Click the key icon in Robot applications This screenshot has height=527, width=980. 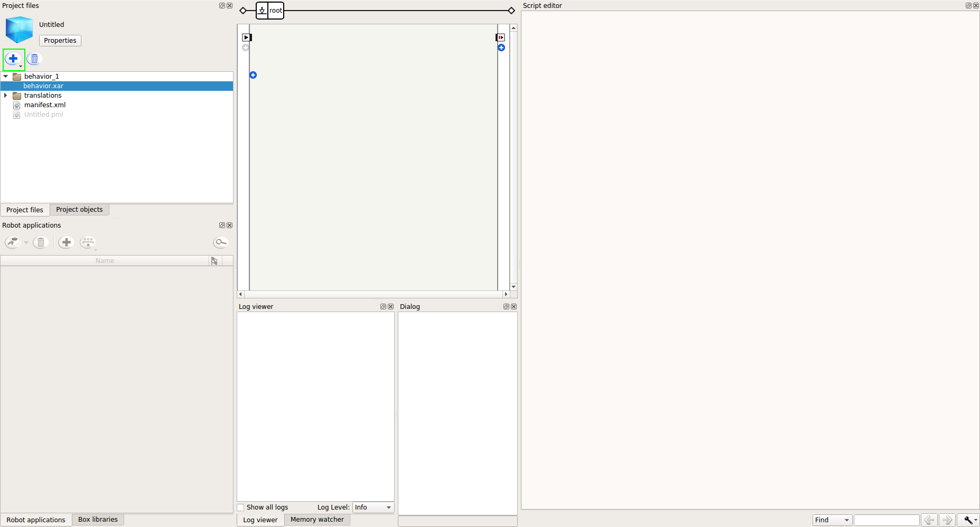221,242
